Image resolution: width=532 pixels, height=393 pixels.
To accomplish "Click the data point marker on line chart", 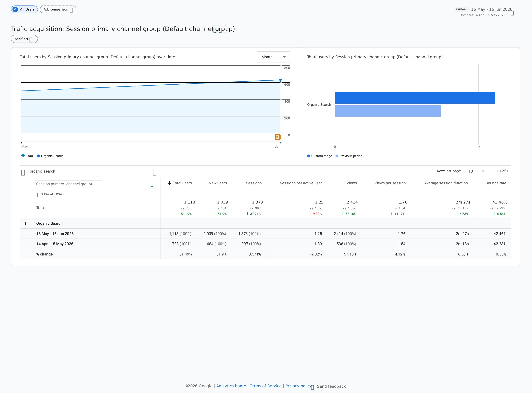I will (x=280, y=80).
